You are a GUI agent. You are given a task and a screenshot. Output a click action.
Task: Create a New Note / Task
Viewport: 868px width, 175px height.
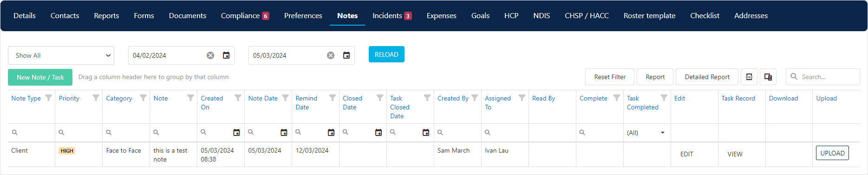tap(40, 77)
